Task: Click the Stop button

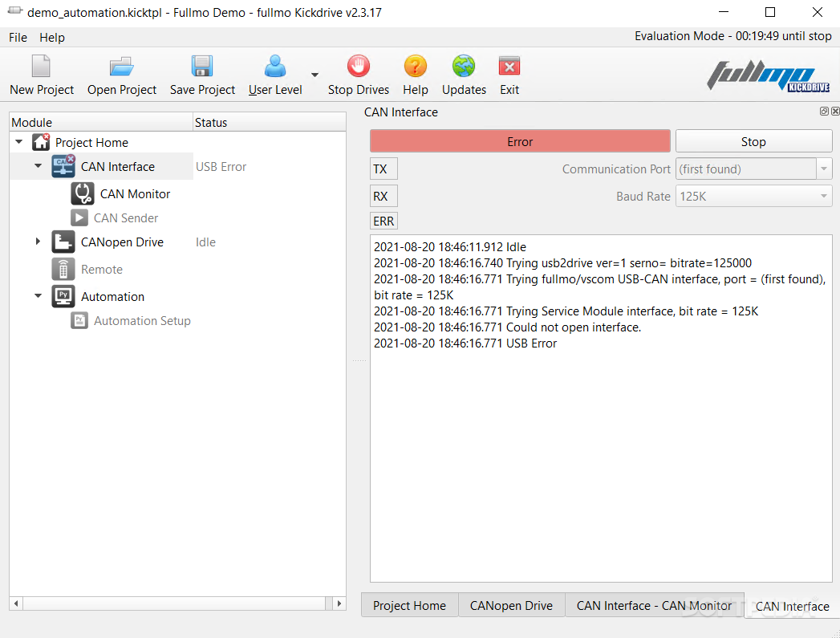Action: click(753, 141)
